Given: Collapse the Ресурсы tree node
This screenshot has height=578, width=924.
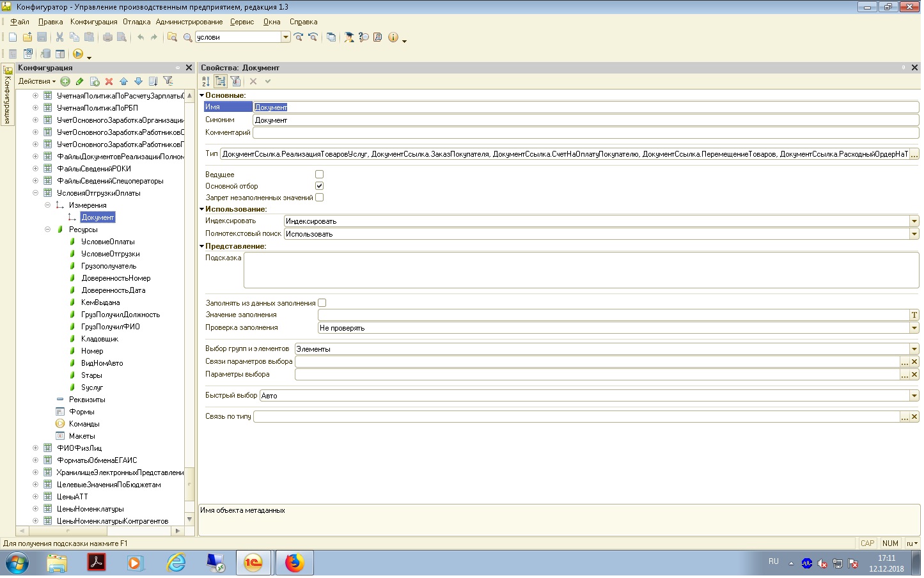Looking at the screenshot, I should pyautogui.click(x=47, y=230).
